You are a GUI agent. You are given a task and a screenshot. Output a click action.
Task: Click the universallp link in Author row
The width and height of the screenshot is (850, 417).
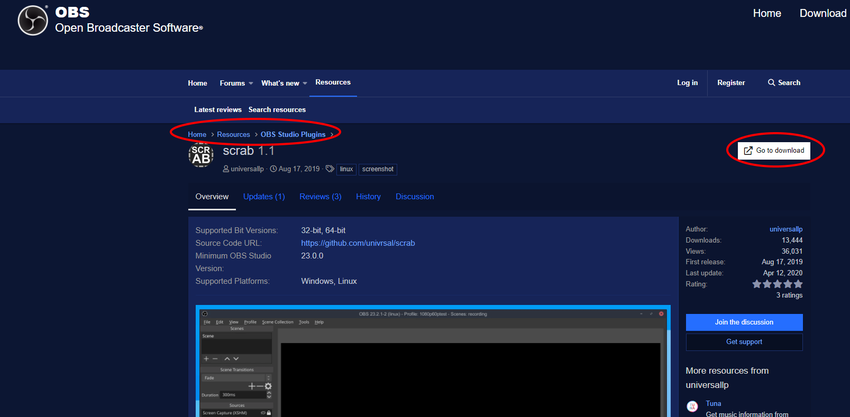coord(786,229)
